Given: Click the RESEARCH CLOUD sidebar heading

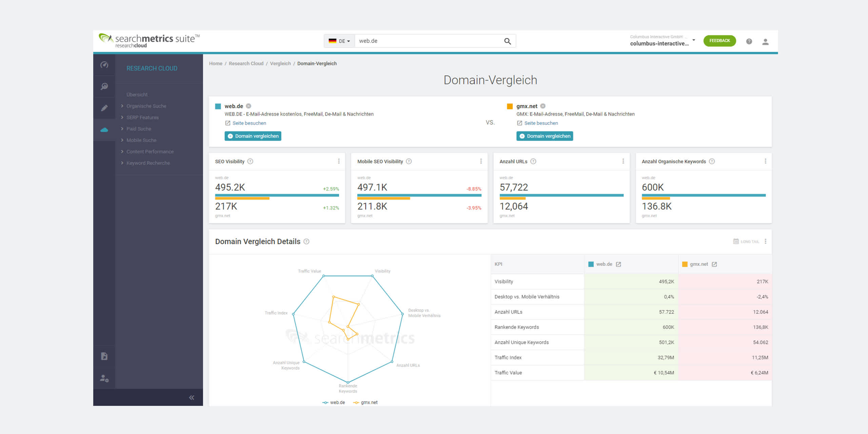Looking at the screenshot, I should pos(152,68).
